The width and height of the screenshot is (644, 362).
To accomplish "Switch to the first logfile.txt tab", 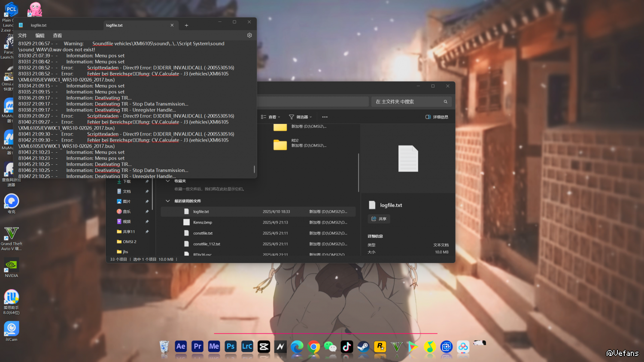I will (39, 25).
